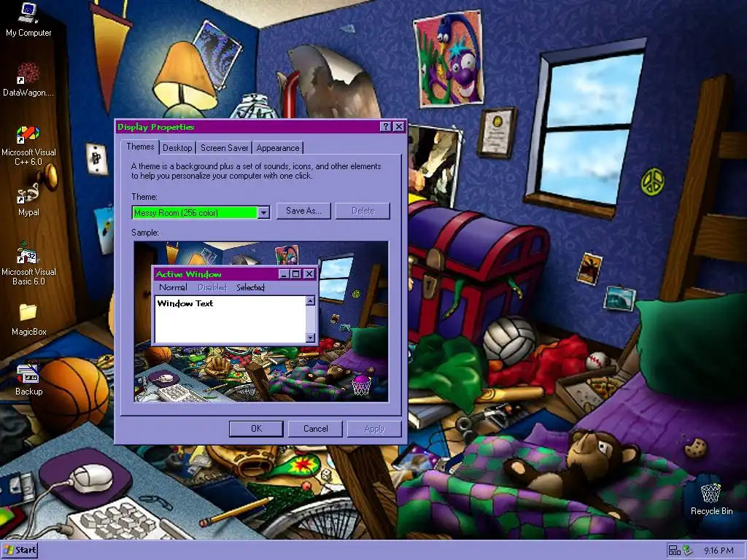Screen dimensions: 747x560
Task: Select the Recycle Bin icon
Action: coord(711,499)
